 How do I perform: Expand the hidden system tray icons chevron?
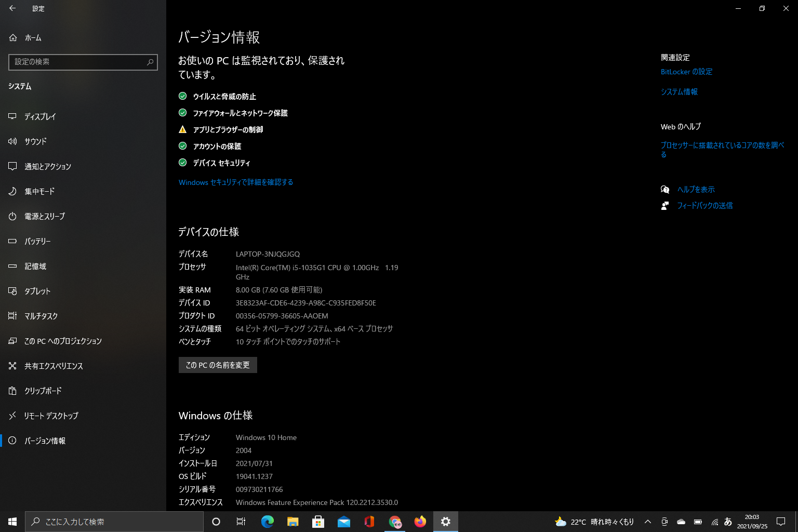[648, 522]
